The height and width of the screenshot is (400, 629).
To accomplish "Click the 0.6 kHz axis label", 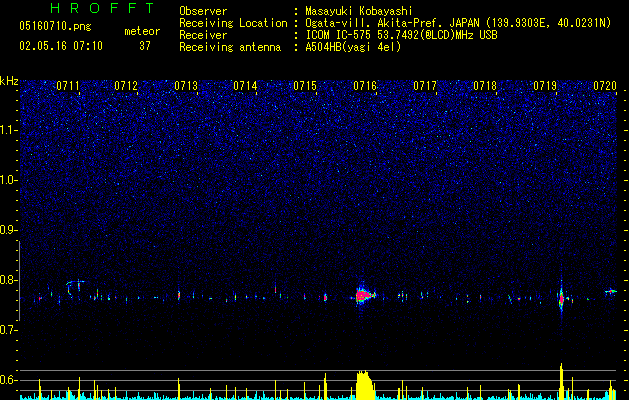I will pyautogui.click(x=9, y=380).
